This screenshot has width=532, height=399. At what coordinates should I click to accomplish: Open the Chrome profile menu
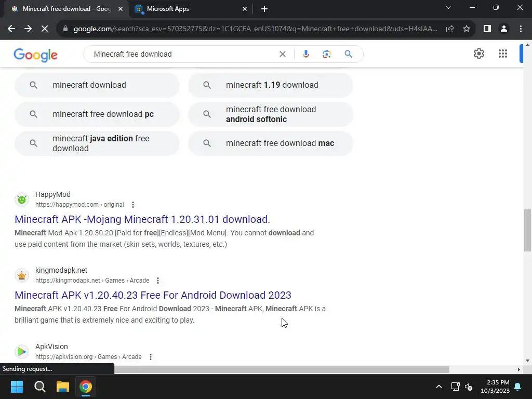click(x=504, y=29)
